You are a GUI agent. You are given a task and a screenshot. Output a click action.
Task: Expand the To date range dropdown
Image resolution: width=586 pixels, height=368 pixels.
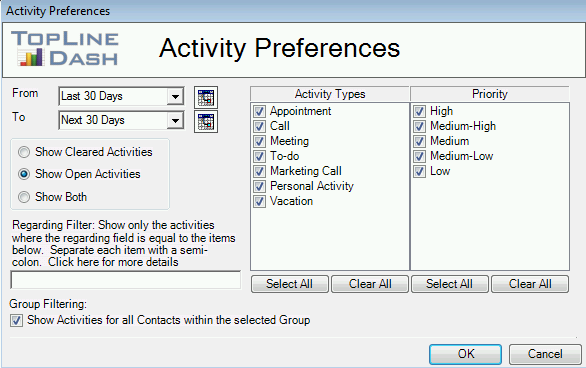(175, 121)
